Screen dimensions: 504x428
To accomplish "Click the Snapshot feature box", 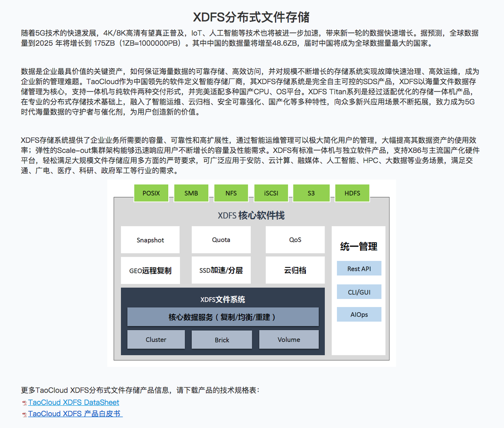I will pos(150,240).
